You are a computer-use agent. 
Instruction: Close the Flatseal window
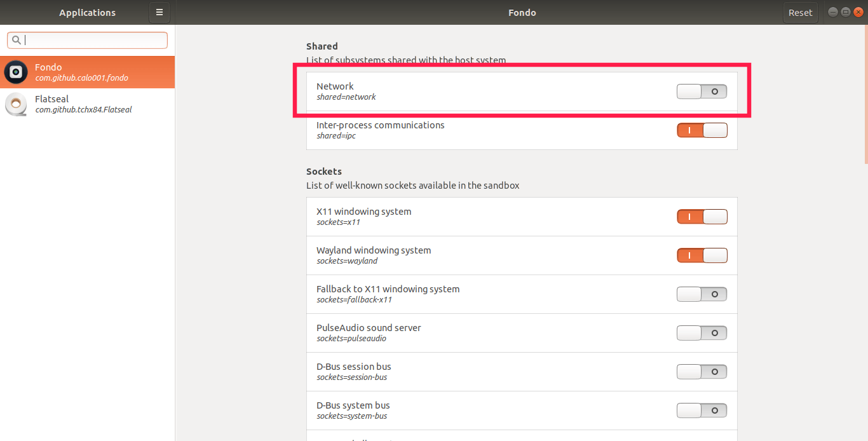858,12
